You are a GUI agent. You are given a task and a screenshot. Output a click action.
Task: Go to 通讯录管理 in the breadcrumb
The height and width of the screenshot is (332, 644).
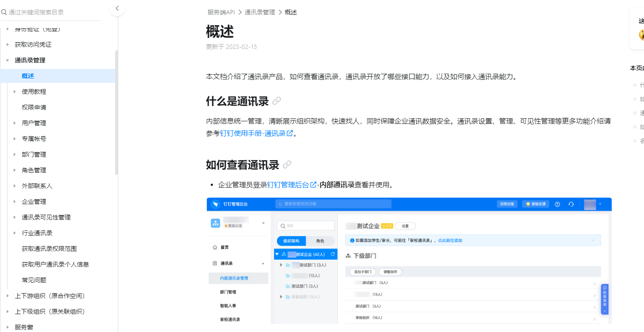click(260, 12)
